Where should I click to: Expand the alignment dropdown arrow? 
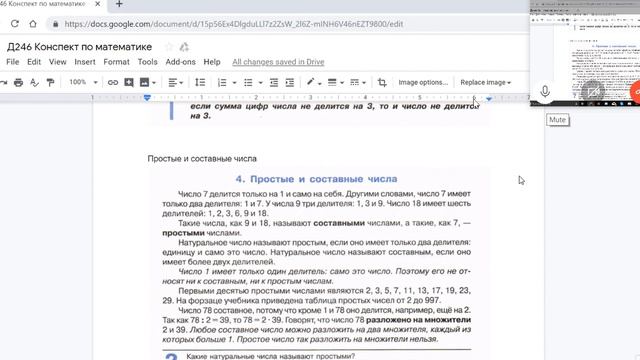[181, 83]
